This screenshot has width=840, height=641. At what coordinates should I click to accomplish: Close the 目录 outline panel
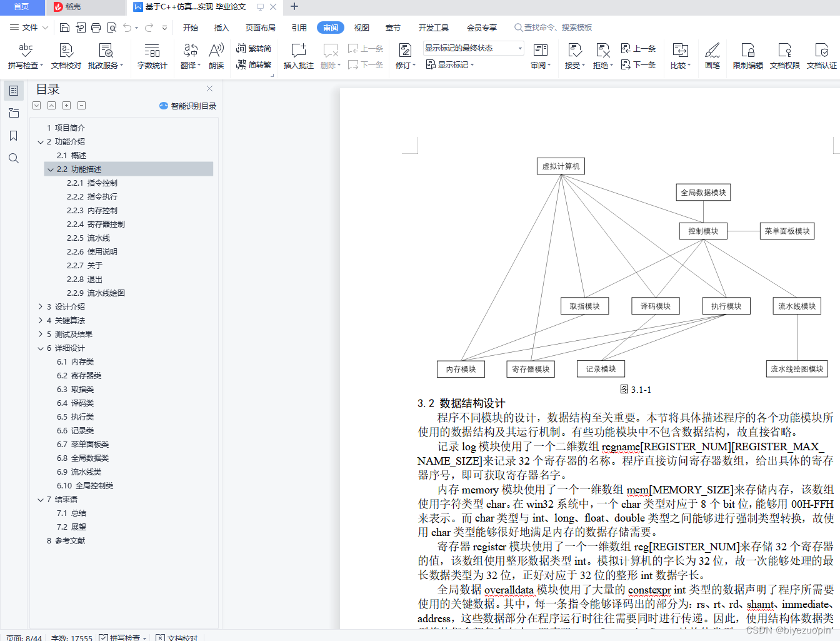pyautogui.click(x=210, y=89)
